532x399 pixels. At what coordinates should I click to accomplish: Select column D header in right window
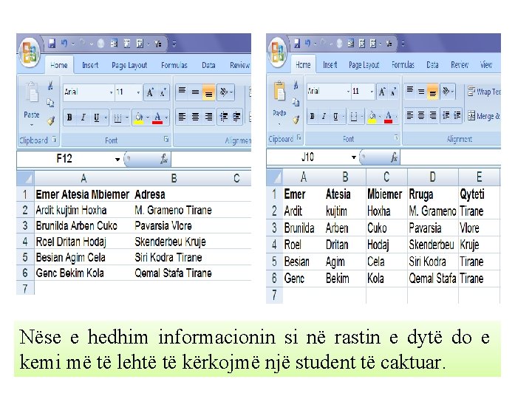click(432, 177)
